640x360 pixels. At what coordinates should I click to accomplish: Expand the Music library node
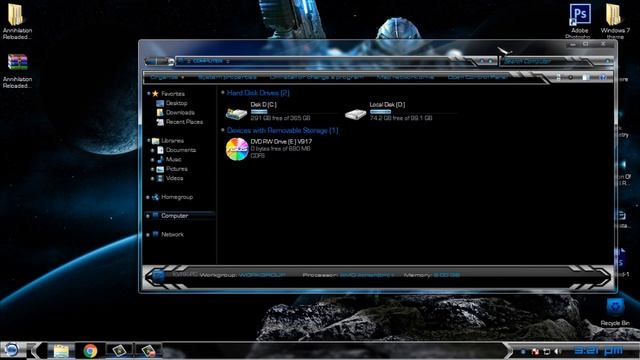tap(153, 160)
